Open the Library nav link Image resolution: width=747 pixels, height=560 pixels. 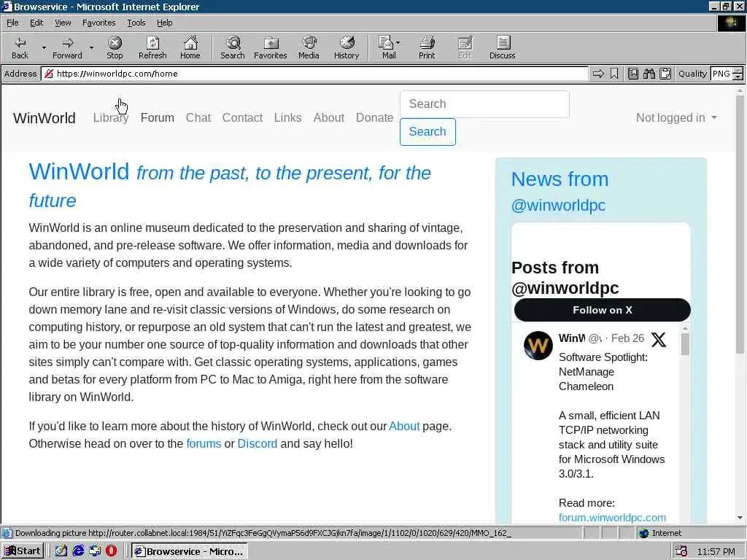111,117
